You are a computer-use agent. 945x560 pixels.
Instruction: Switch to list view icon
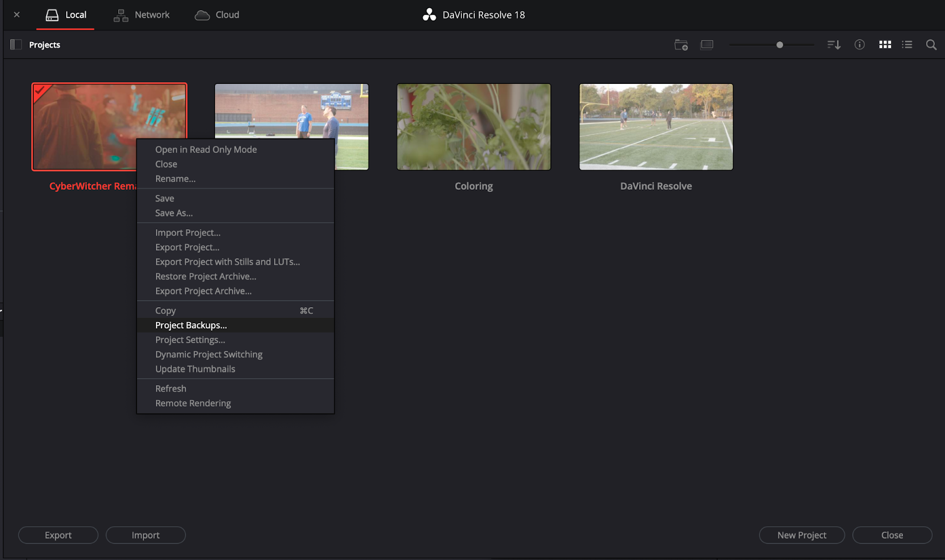point(907,44)
